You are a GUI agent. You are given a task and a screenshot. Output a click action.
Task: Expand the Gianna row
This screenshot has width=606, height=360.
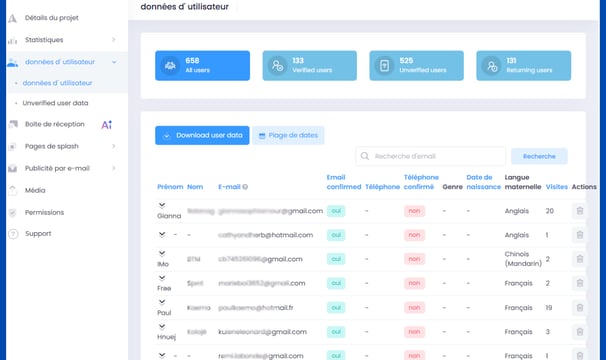tap(162, 205)
